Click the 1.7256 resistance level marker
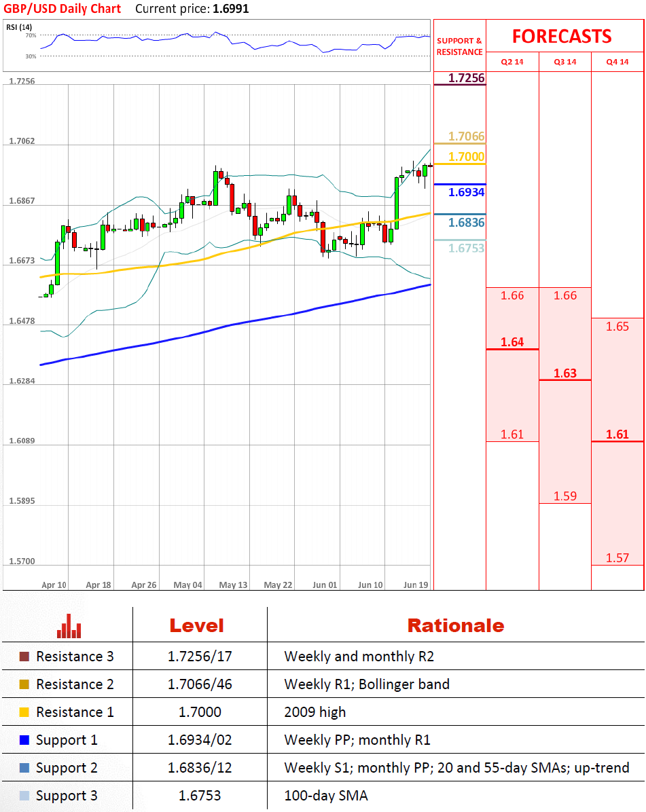 (x=466, y=78)
